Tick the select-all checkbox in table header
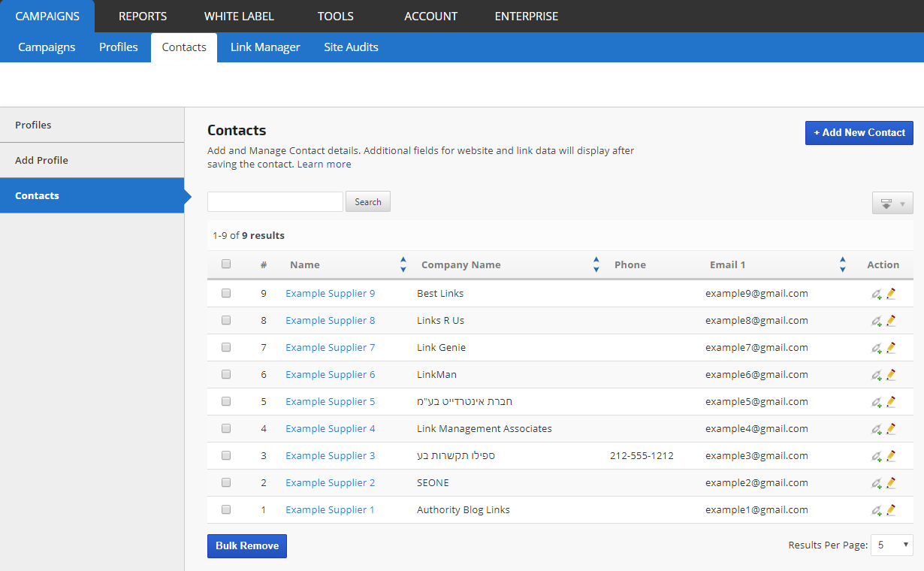Screen dimensions: 924x571 226,264
